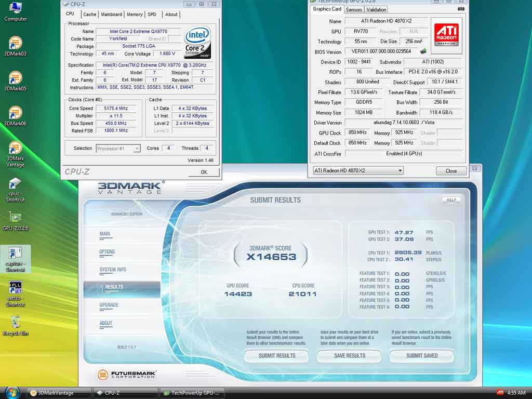Click the Futuremark Corporation logo
This screenshot has width=532, height=399.
pos(126,375)
